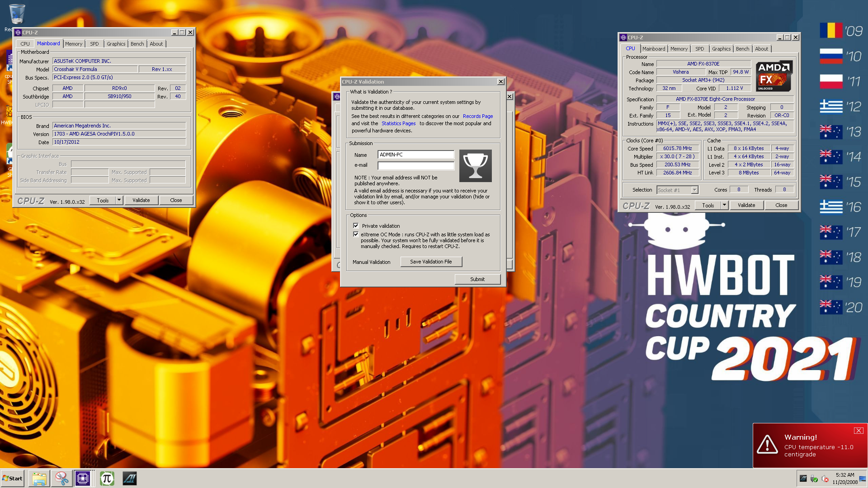Launch the Snipping Tool taskbar icon

pyautogui.click(x=61, y=479)
